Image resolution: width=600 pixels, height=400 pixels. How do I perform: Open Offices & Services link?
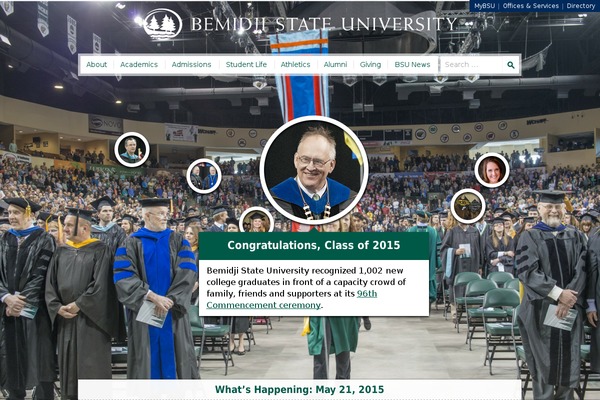(x=530, y=6)
